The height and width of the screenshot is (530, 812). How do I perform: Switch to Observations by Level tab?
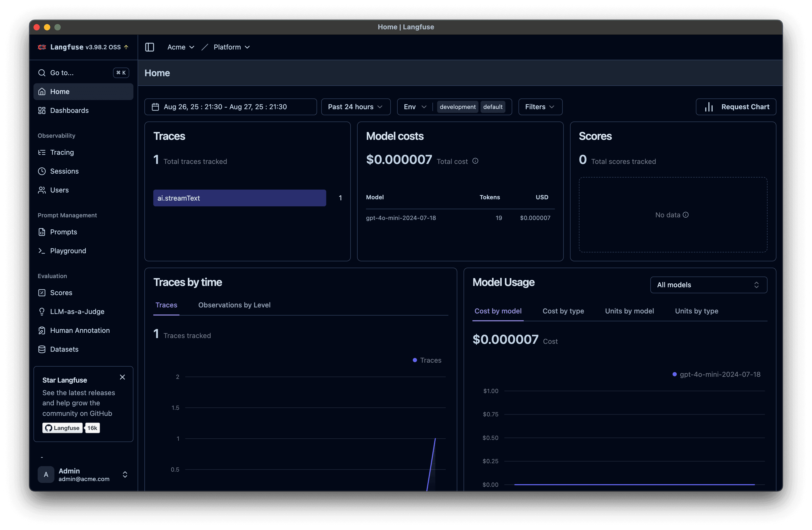[x=234, y=305]
